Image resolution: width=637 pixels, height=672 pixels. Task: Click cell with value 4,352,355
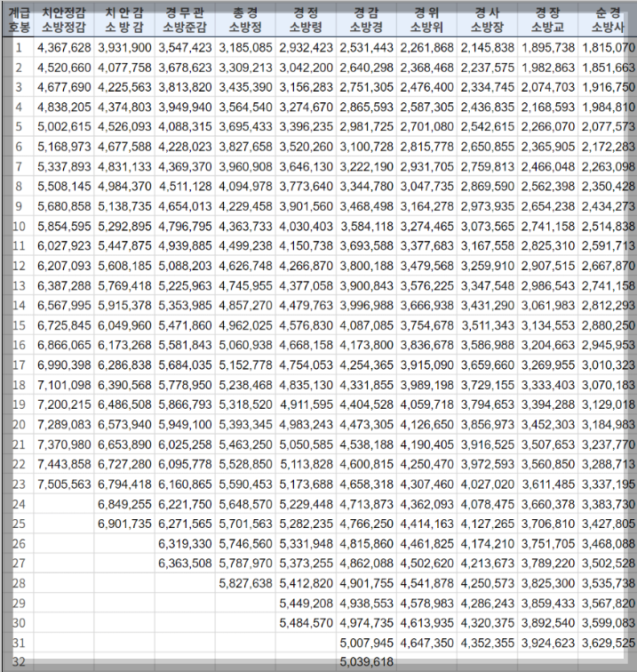tap(487, 643)
